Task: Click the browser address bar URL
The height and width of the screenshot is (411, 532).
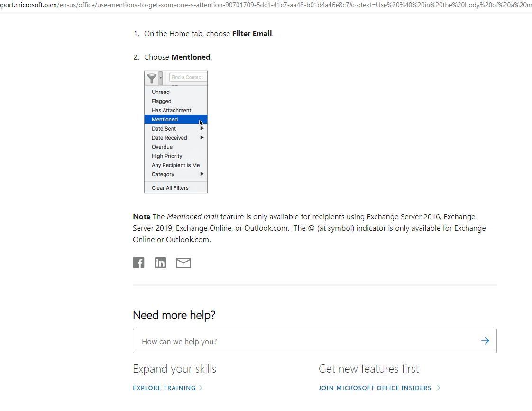Action: click(x=266, y=5)
